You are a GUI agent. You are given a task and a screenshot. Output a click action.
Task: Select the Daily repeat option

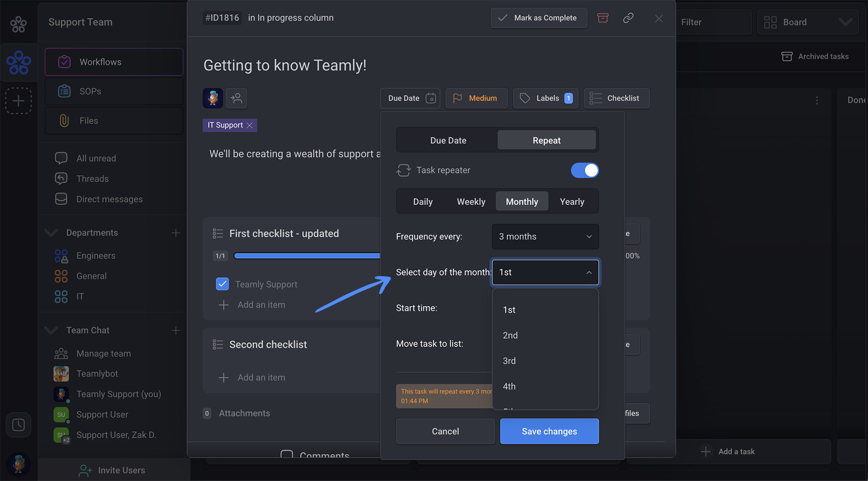[x=423, y=202]
